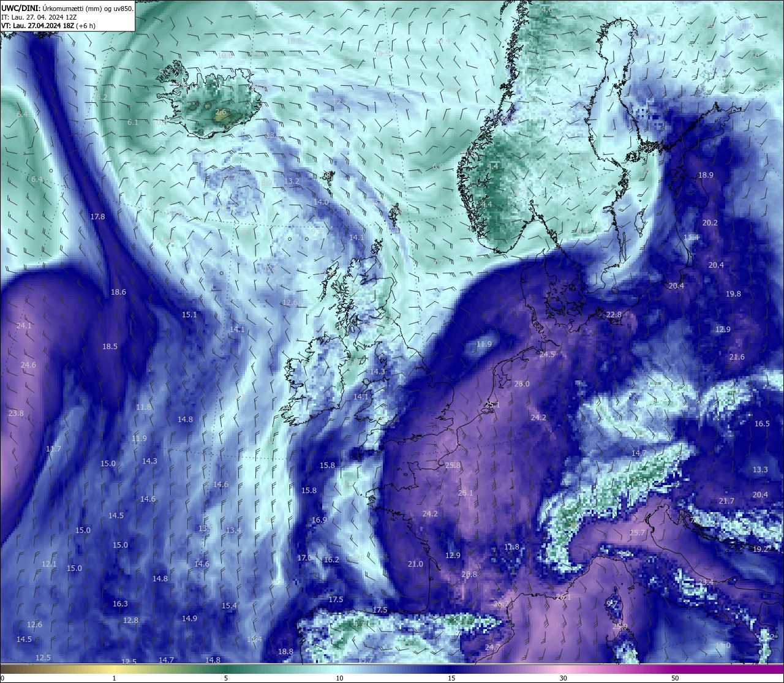Click the 15.1 map value
This screenshot has height=683, width=784.
pos(189,315)
